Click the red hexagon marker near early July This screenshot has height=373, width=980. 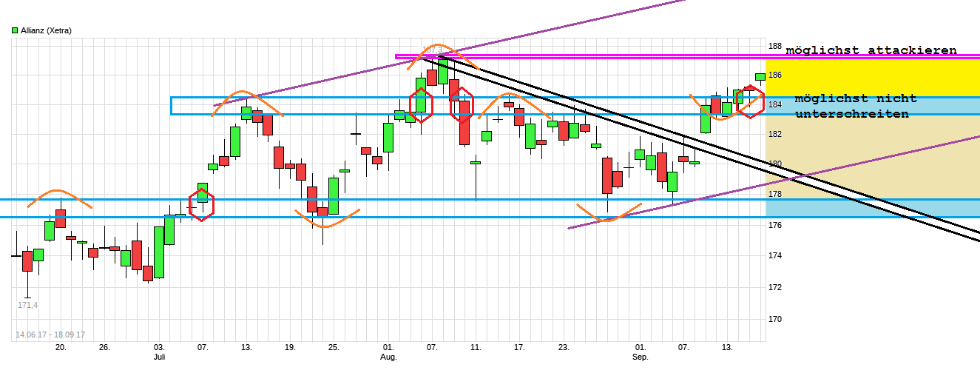(202, 205)
